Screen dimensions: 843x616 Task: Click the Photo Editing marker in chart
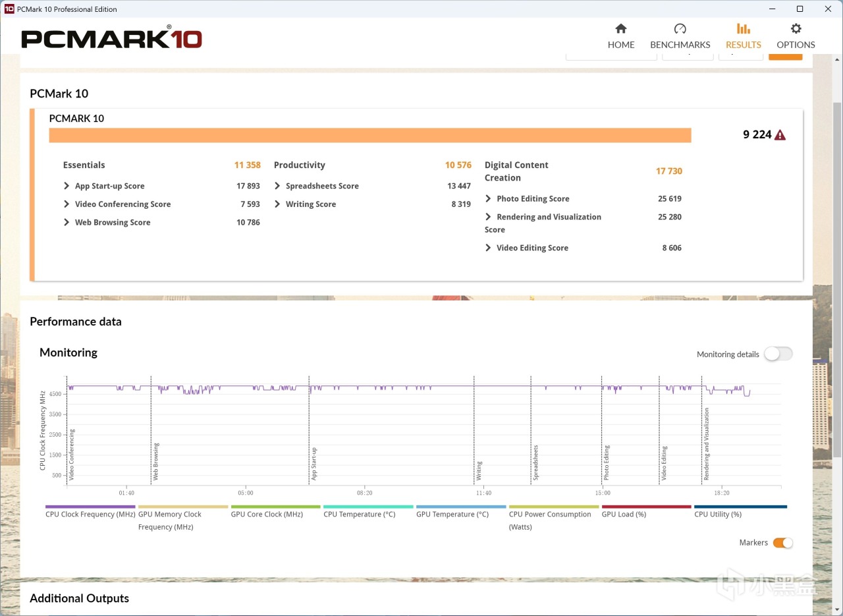pyautogui.click(x=607, y=462)
